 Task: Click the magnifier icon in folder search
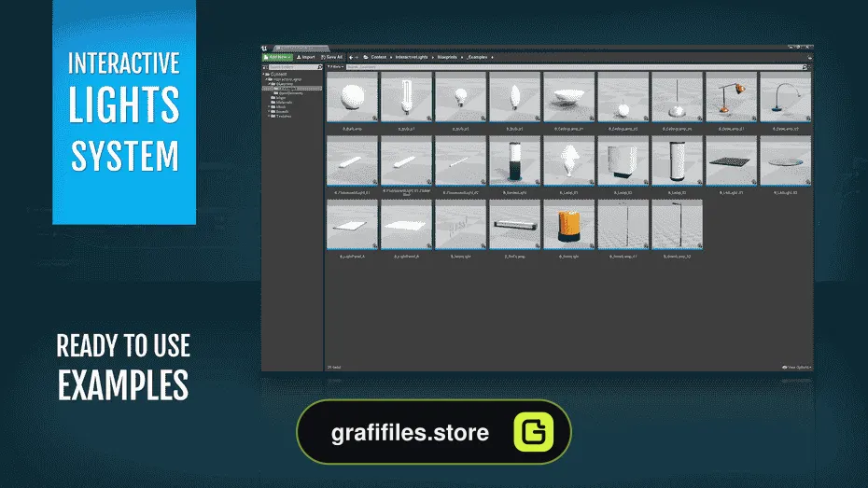[x=319, y=67]
